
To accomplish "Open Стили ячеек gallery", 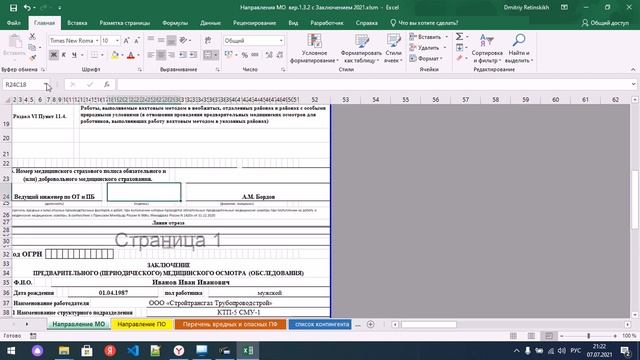I will [x=393, y=48].
